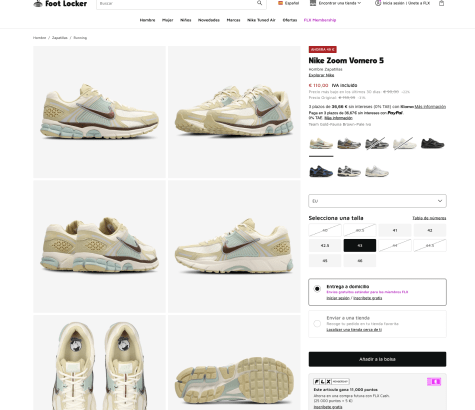Open the Español language selector
This screenshot has width=475, height=410.
tap(292, 3)
